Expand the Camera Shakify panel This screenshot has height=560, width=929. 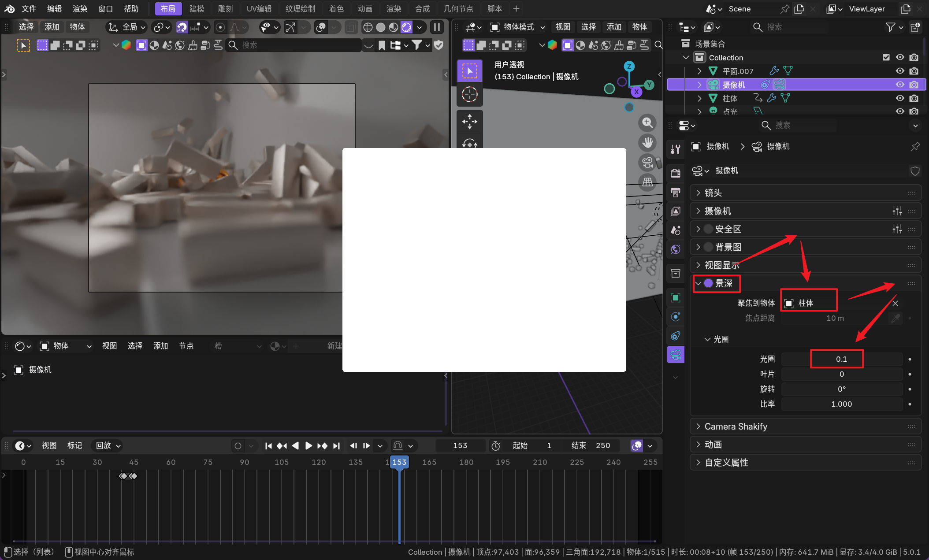coord(736,426)
